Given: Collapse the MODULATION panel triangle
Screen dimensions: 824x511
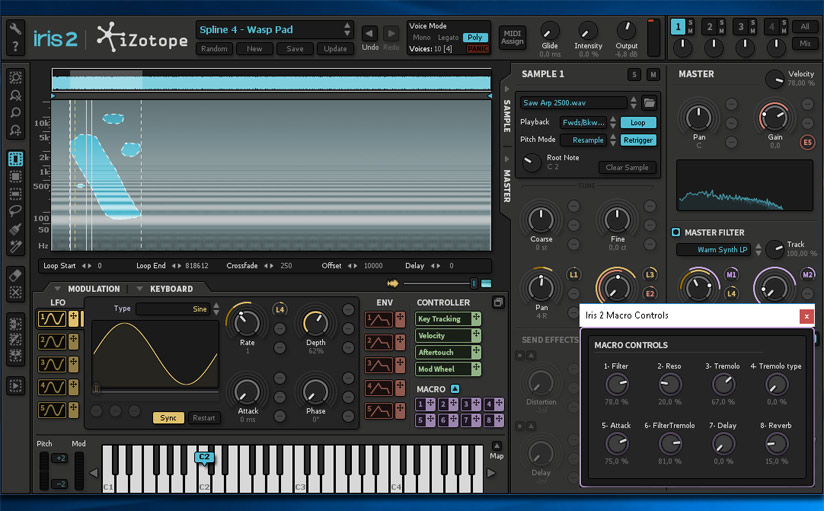Looking at the screenshot, I should pyautogui.click(x=57, y=289).
